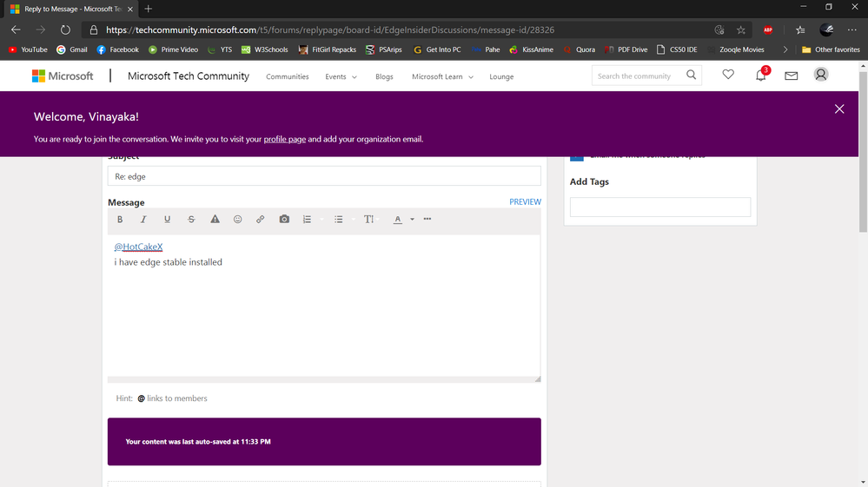Image resolution: width=868 pixels, height=487 pixels.
Task: Open the profile page link
Action: (x=284, y=139)
